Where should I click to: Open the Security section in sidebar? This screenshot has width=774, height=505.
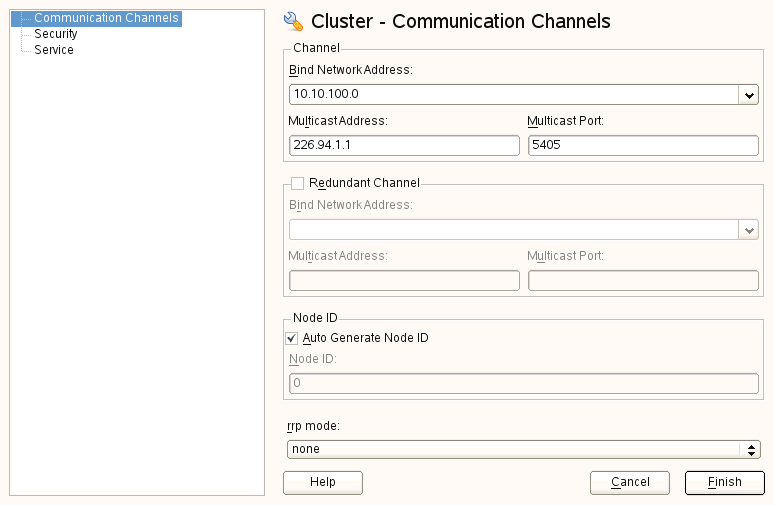(x=56, y=34)
